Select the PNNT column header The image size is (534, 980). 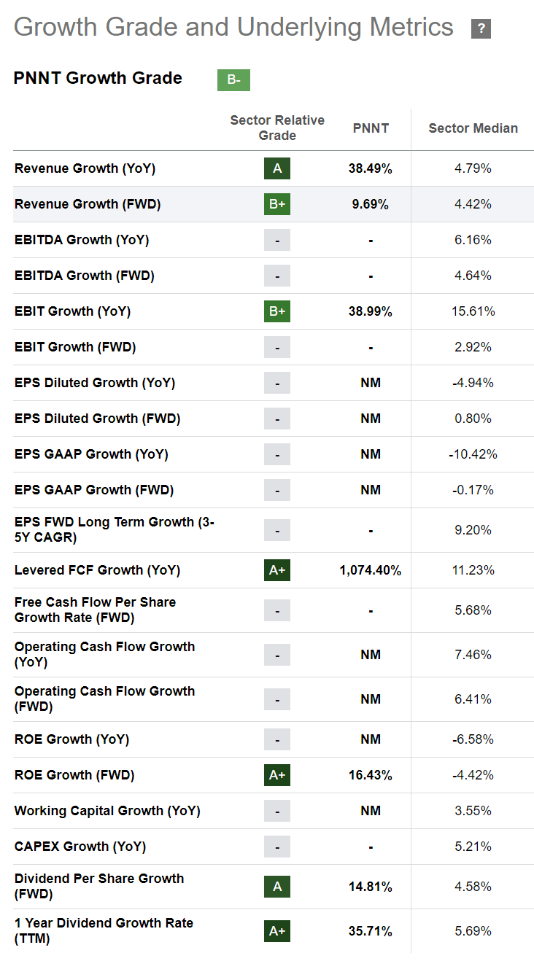pyautogui.click(x=371, y=128)
